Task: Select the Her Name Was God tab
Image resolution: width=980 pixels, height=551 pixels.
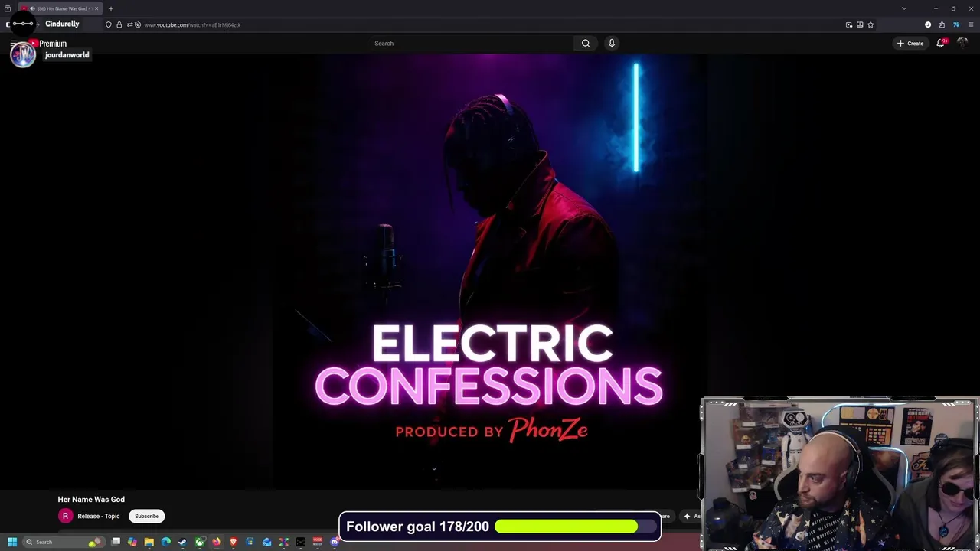Action: pos(60,8)
